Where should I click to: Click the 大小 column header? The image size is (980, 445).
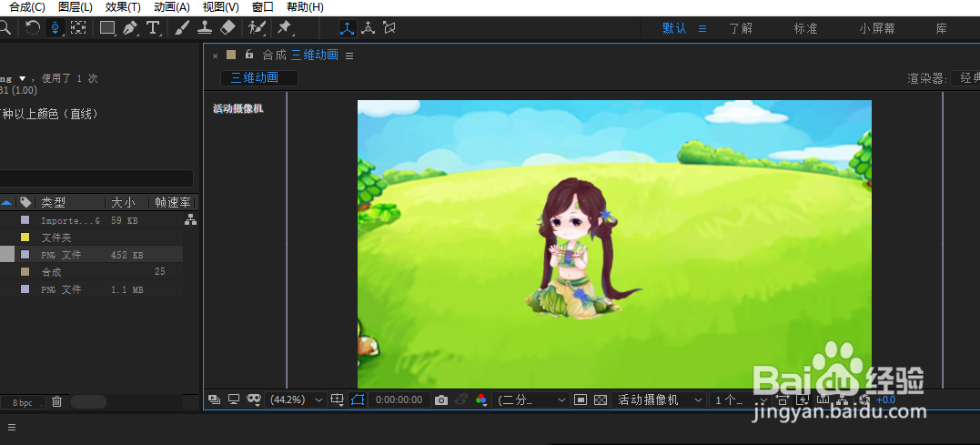tap(123, 203)
